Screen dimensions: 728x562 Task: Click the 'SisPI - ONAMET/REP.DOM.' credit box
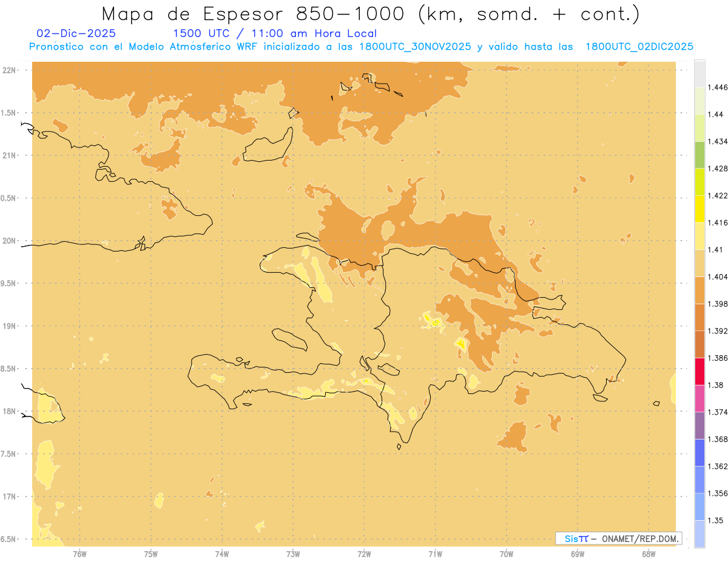pyautogui.click(x=619, y=538)
